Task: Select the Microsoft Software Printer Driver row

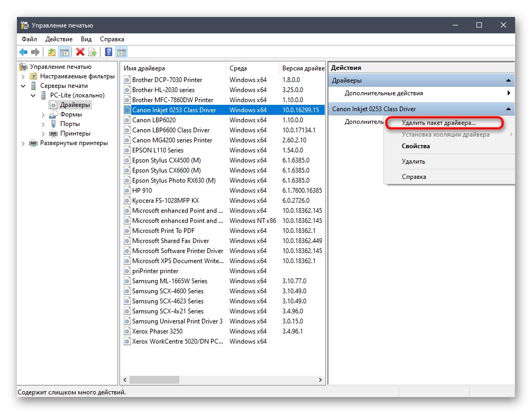Action: [x=223, y=251]
